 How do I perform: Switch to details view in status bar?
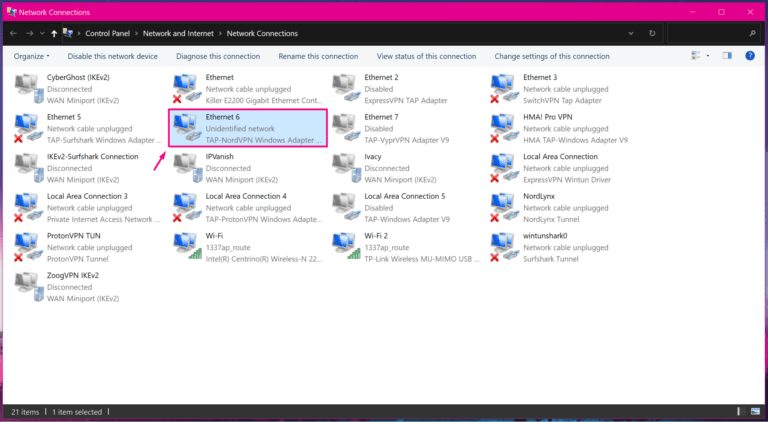click(x=741, y=412)
